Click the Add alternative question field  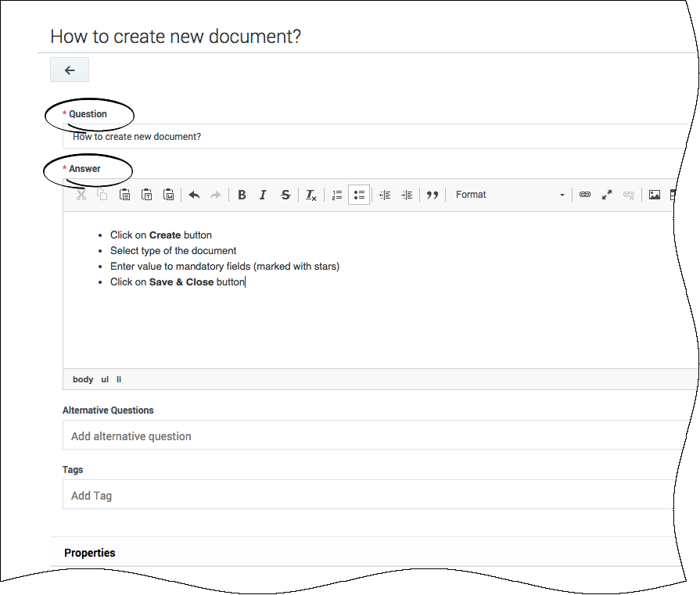(x=375, y=436)
